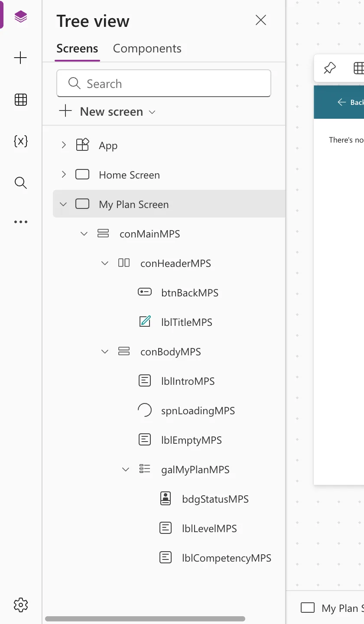
Task: Click the App icon in tree
Action: tap(82, 145)
